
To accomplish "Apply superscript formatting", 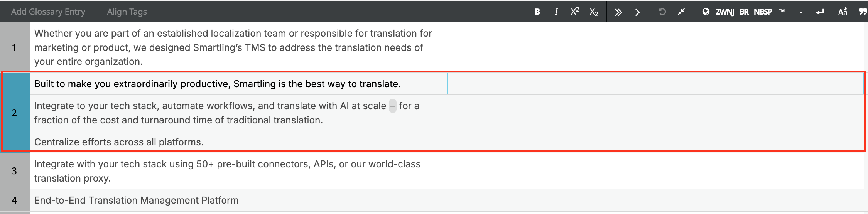I will coord(575,12).
